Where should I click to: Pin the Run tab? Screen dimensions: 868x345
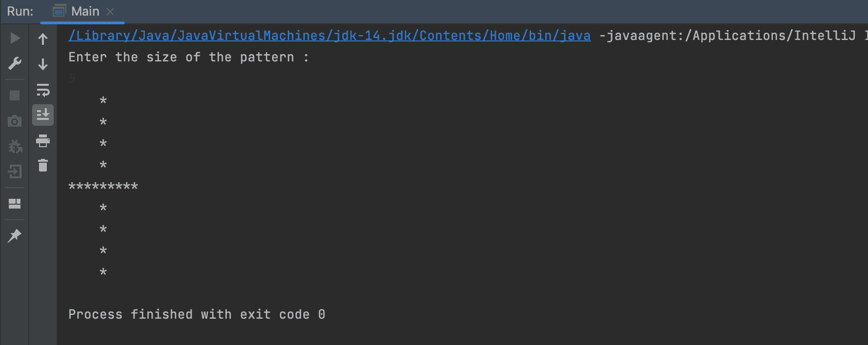15,236
